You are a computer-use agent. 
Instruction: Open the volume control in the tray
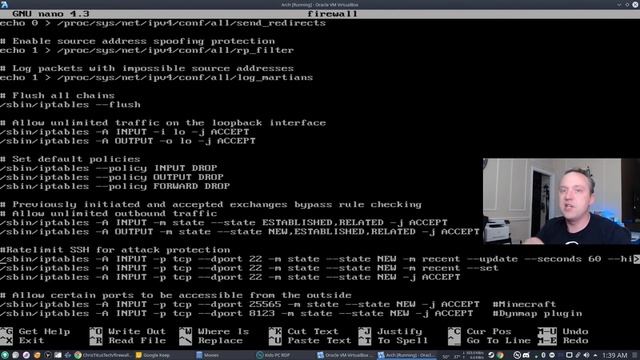tap(586, 355)
